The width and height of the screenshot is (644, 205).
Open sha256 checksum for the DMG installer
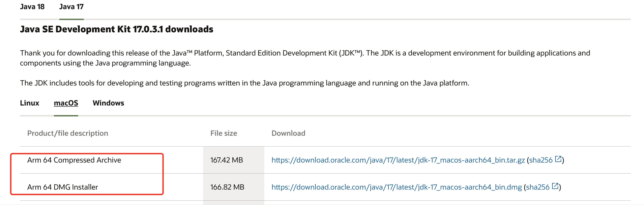pos(538,187)
